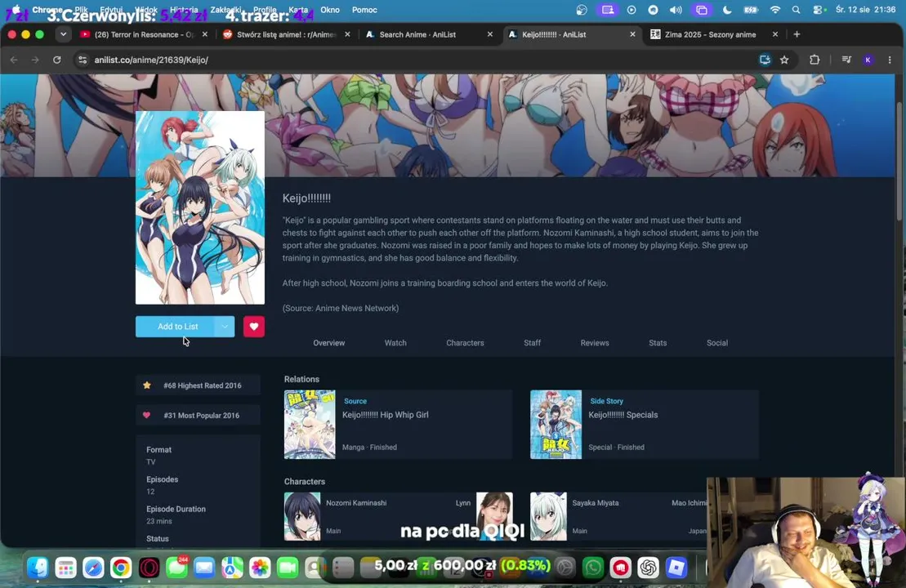This screenshot has height=588, width=906.
Task: Open Control Center in menu bar
Action: [x=818, y=10]
